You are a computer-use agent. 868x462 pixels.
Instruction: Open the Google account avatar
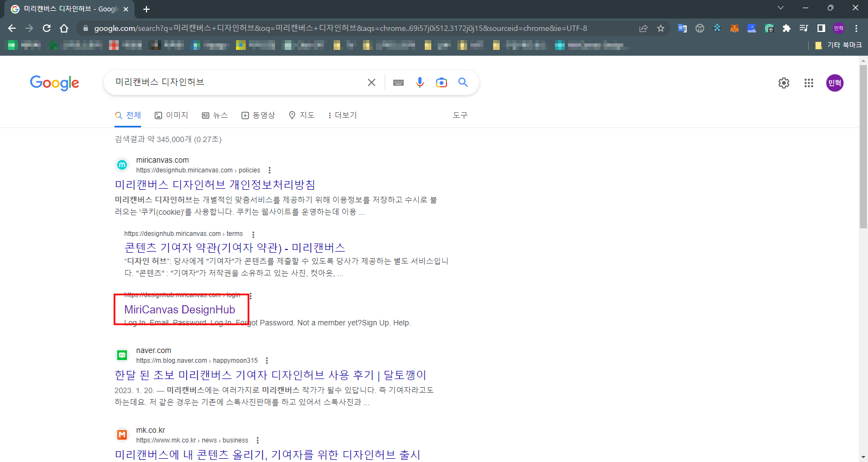tap(835, 83)
